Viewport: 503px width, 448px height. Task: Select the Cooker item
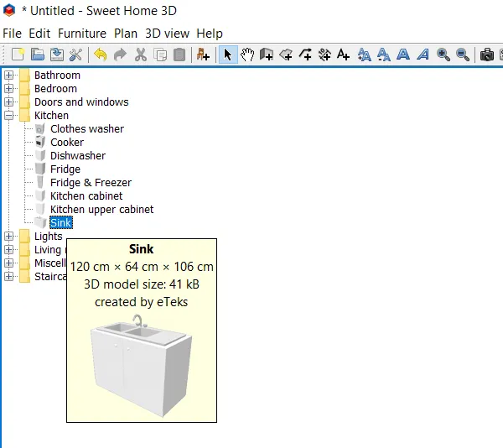[67, 143]
